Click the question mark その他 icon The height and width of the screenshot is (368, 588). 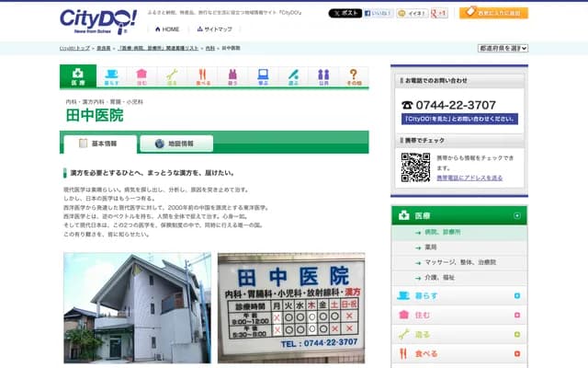click(x=354, y=76)
